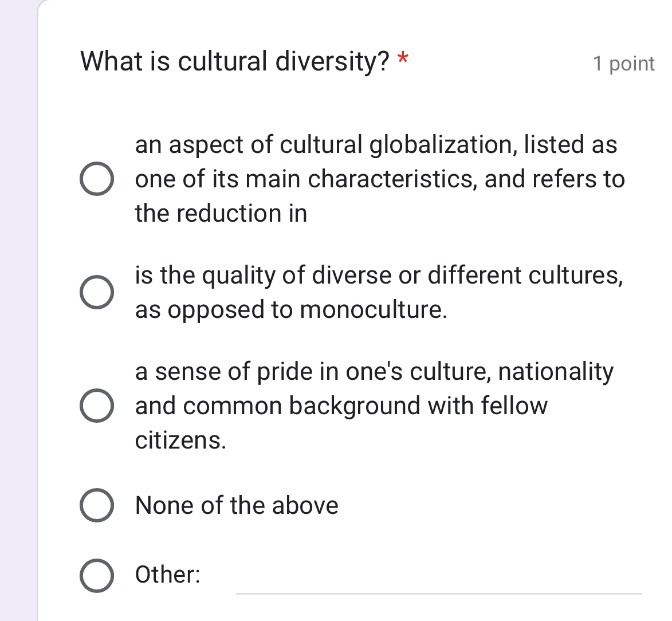Click the 'Other:' label text
This screenshot has height=621, width=672.
pos(166,575)
